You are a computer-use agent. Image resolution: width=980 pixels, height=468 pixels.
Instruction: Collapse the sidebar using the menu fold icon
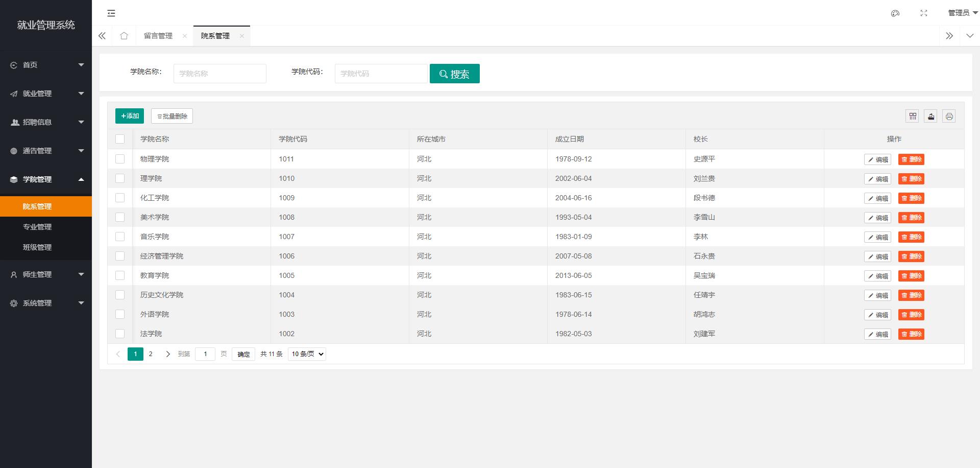coord(111,13)
